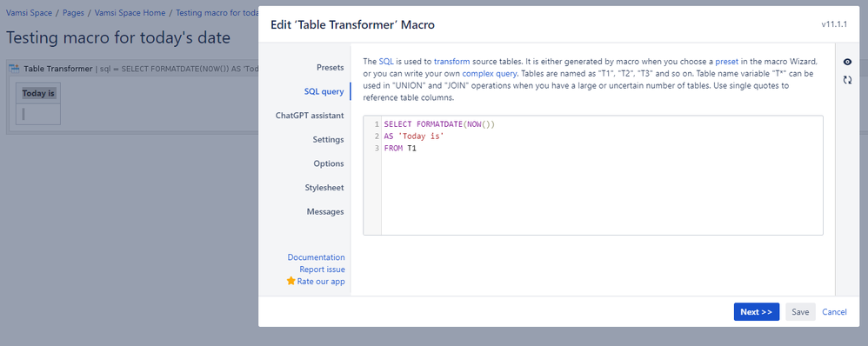
Task: Switch to the Settings tab
Action: pos(328,139)
